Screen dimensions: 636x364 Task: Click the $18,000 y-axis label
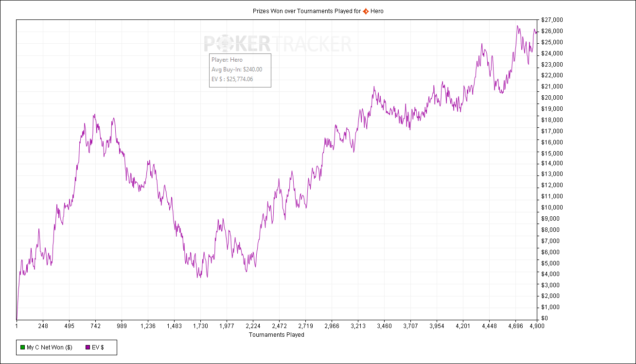(x=552, y=120)
